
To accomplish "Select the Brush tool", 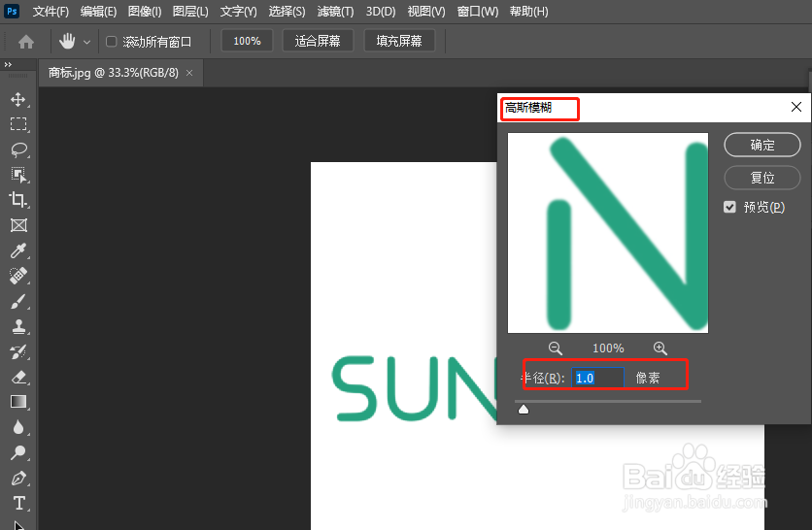I will pos(18,301).
